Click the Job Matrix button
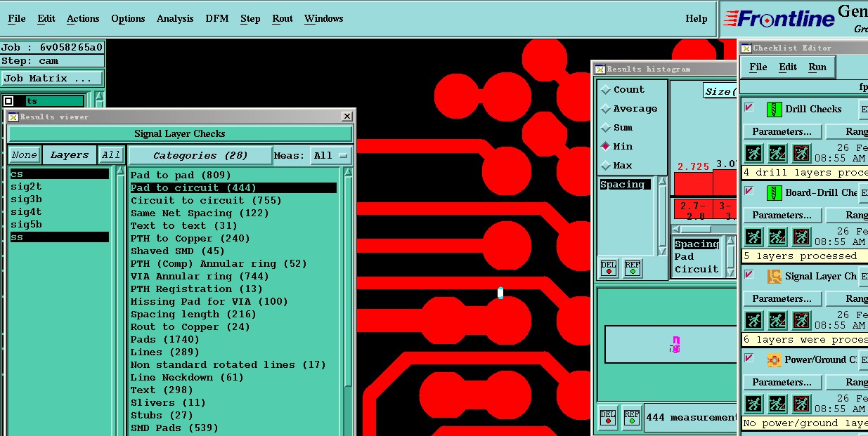 pyautogui.click(x=52, y=79)
